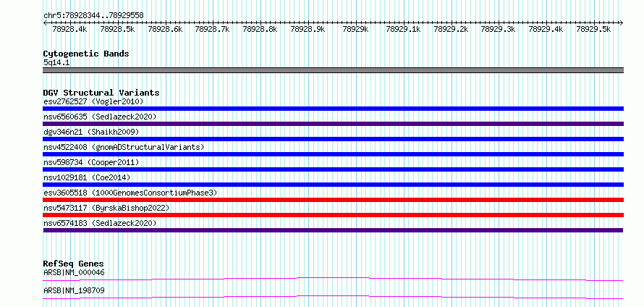644x307 pixels.
Task: Select the blue bar under nsv1029181
Action: click(x=333, y=185)
